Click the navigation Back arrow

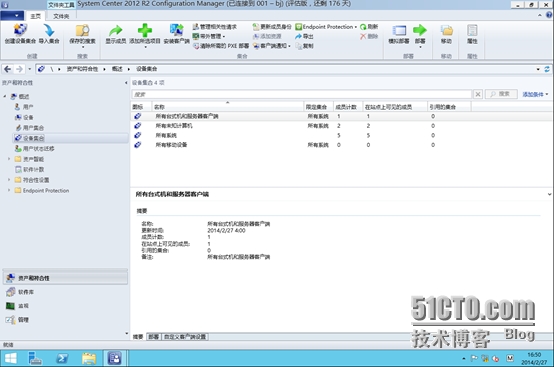click(7, 69)
